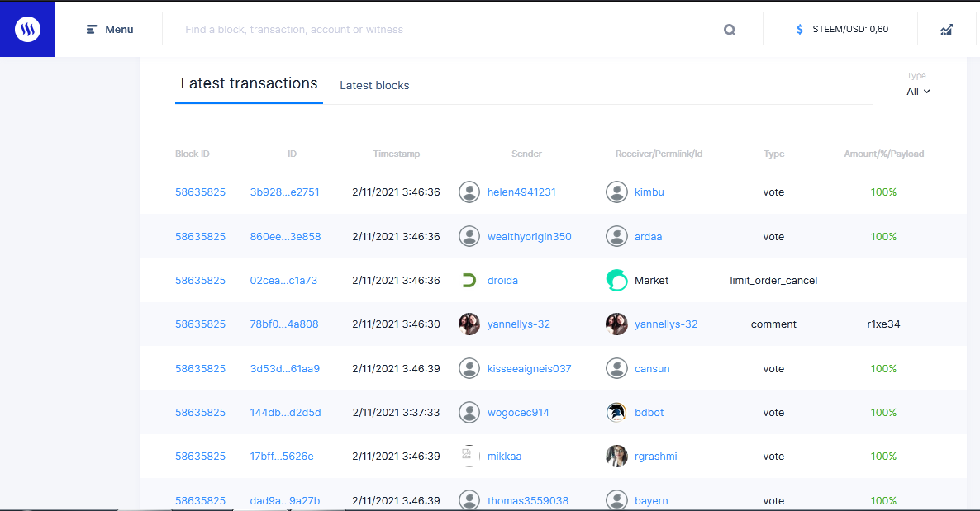Screen dimensions: 980x511
Task: Click the magnifier search icon
Action: pyautogui.click(x=729, y=30)
